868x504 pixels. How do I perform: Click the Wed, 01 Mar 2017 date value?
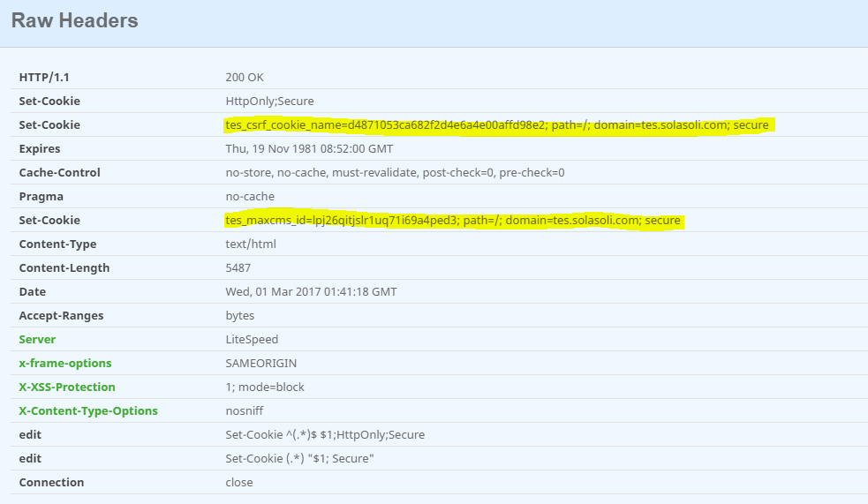[311, 291]
